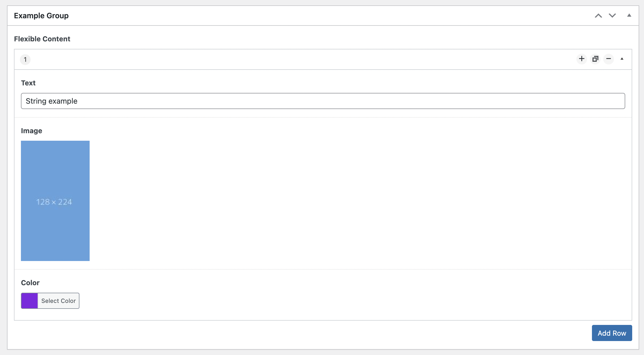The height and width of the screenshot is (355, 644).
Task: Click the empty row 1 header bar
Action: coord(295,59)
